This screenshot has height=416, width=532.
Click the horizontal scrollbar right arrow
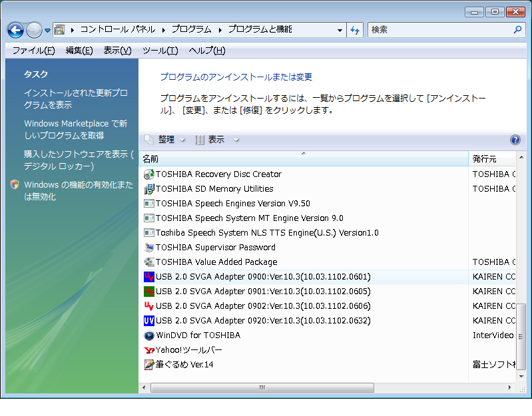509,387
